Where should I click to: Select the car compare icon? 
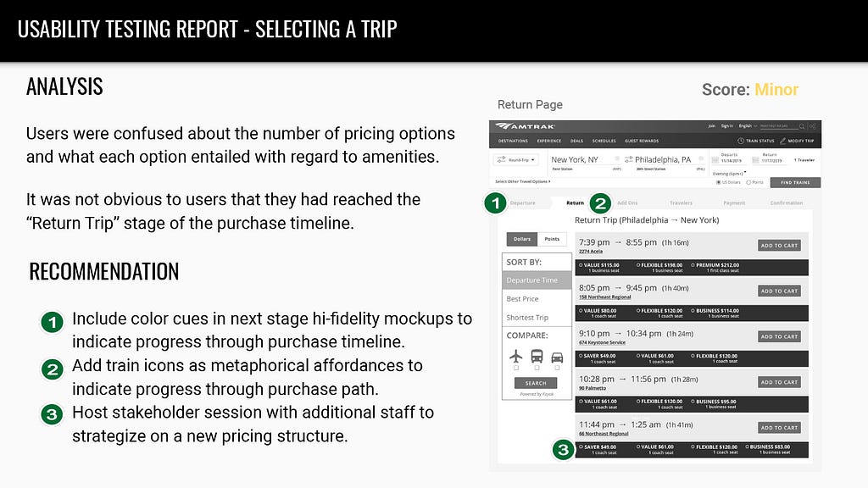pos(557,358)
